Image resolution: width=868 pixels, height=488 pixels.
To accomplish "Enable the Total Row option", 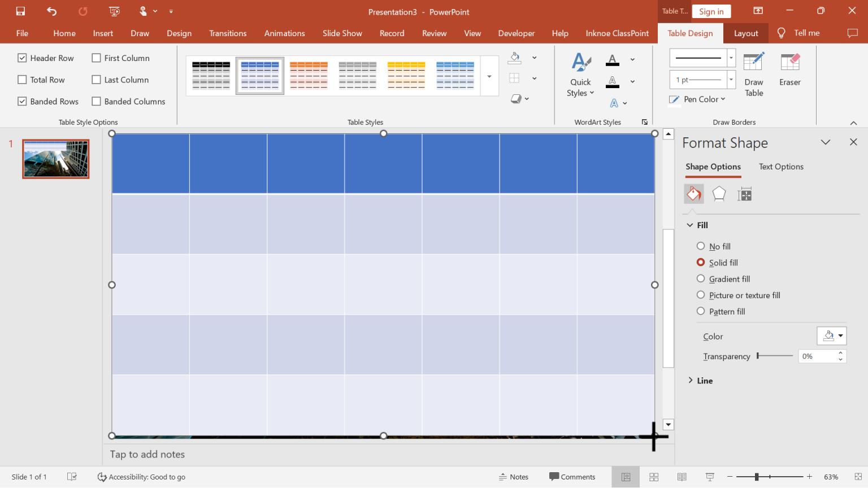I will [22, 79].
